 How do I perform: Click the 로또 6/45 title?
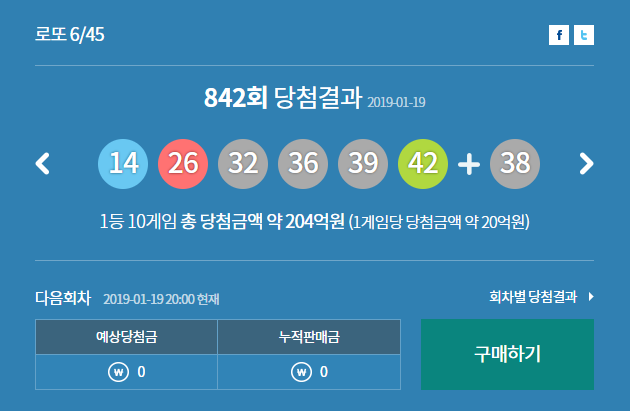[x=70, y=34]
